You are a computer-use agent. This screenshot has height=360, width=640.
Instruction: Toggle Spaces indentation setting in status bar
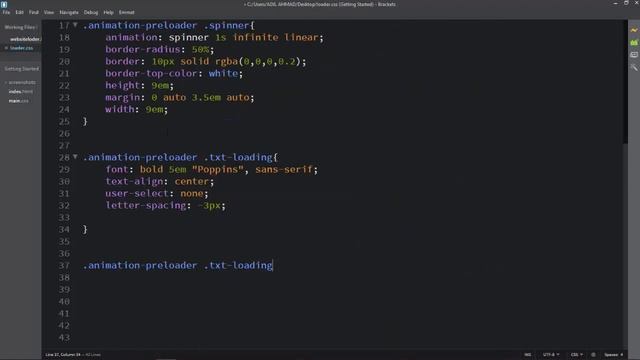[613, 355]
